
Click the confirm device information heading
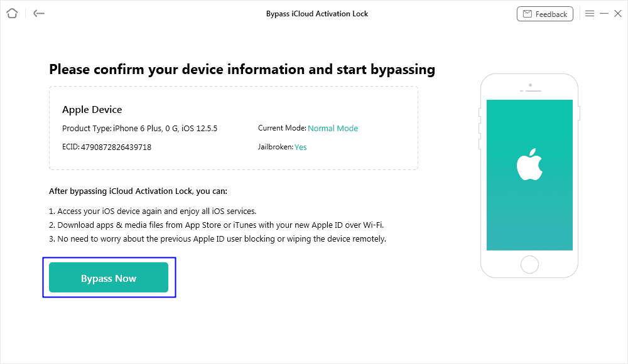click(242, 69)
